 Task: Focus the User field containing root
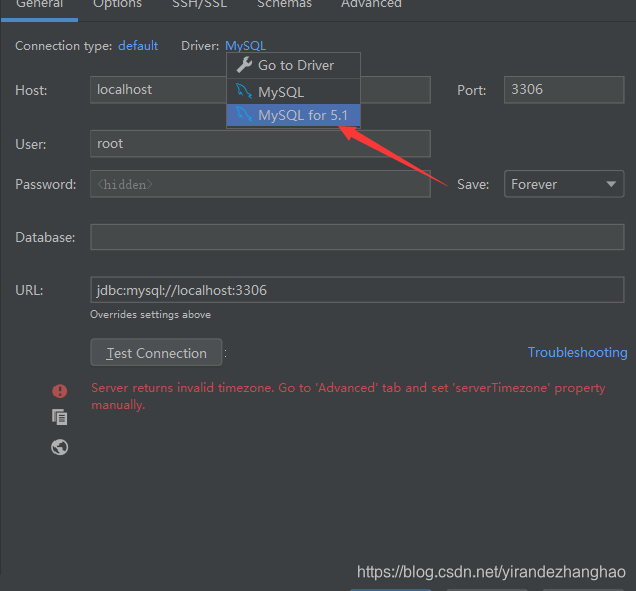coord(260,144)
